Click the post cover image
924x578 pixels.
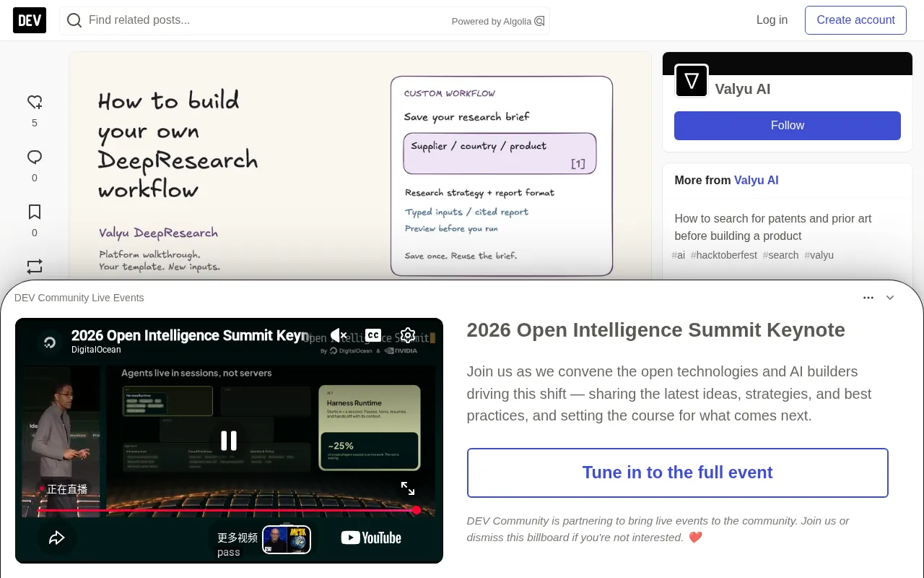click(x=360, y=166)
